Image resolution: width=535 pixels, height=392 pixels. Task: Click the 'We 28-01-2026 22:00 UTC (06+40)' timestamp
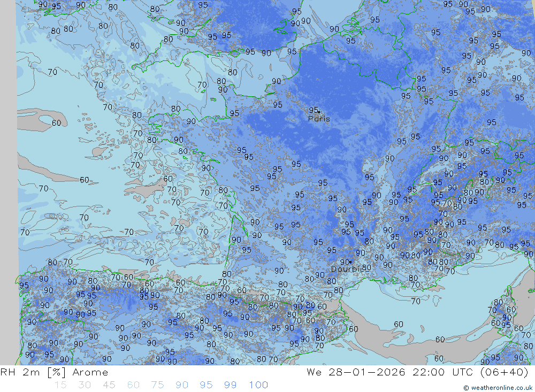(417, 372)
